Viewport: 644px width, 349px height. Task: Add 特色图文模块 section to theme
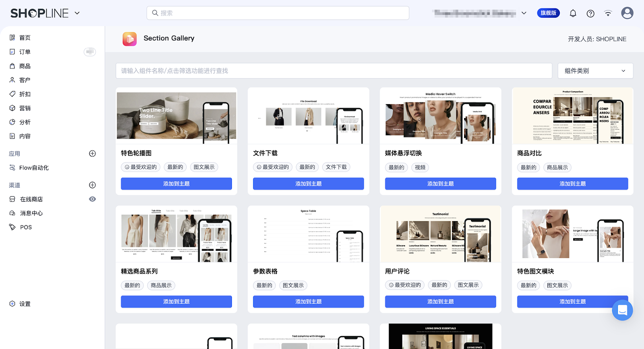572,302
